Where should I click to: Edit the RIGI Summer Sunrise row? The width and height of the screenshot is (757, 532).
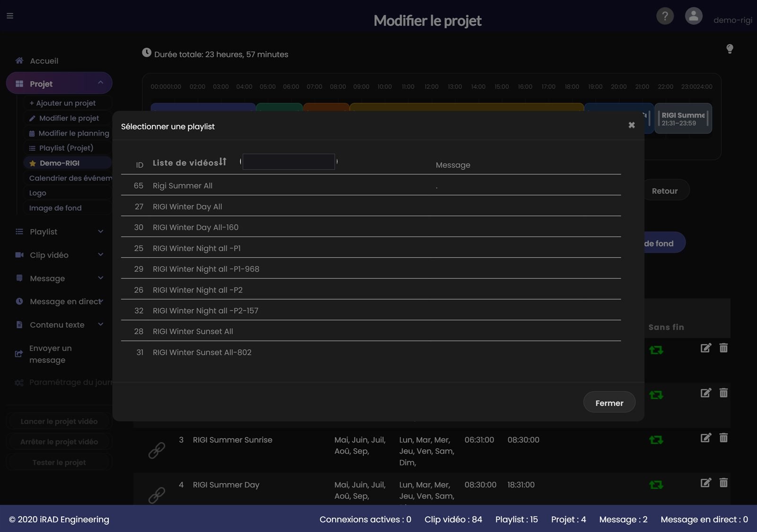point(705,438)
